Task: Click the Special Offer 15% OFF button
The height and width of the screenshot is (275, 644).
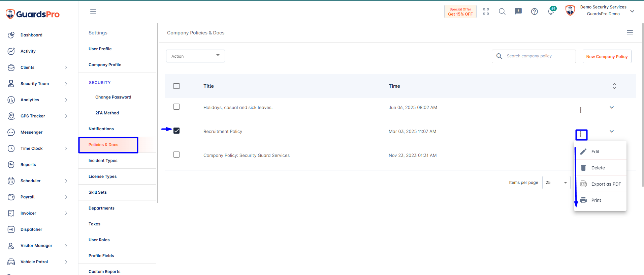Action: [460, 11]
